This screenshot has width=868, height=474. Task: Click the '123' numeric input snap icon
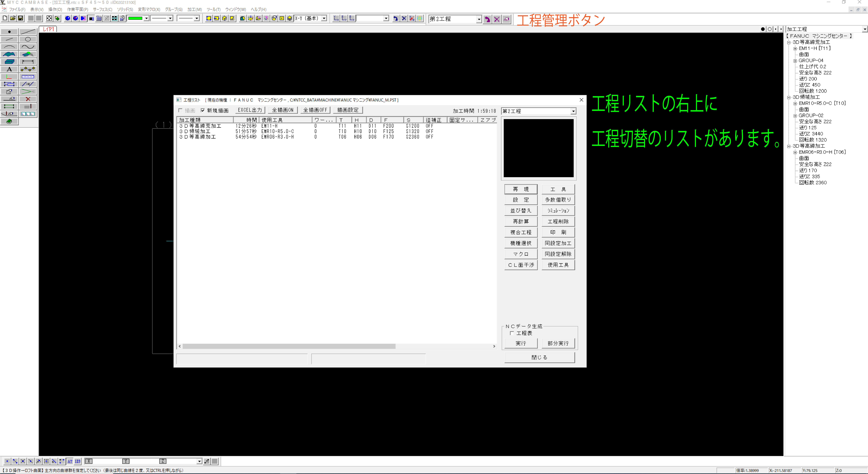(x=78, y=461)
